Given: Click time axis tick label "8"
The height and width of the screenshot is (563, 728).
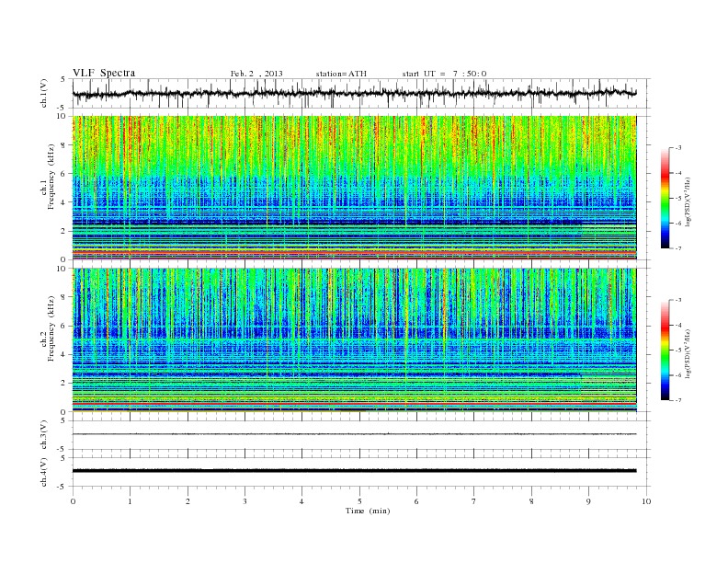Looking at the screenshot, I should coord(531,501).
